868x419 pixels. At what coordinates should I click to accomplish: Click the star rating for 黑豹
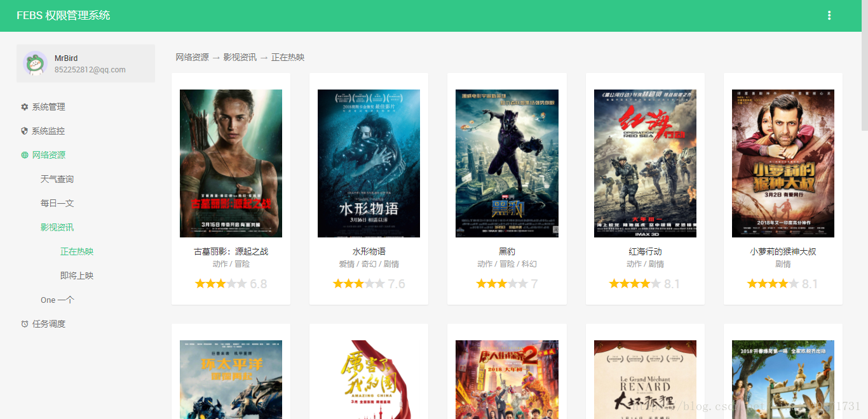502,284
